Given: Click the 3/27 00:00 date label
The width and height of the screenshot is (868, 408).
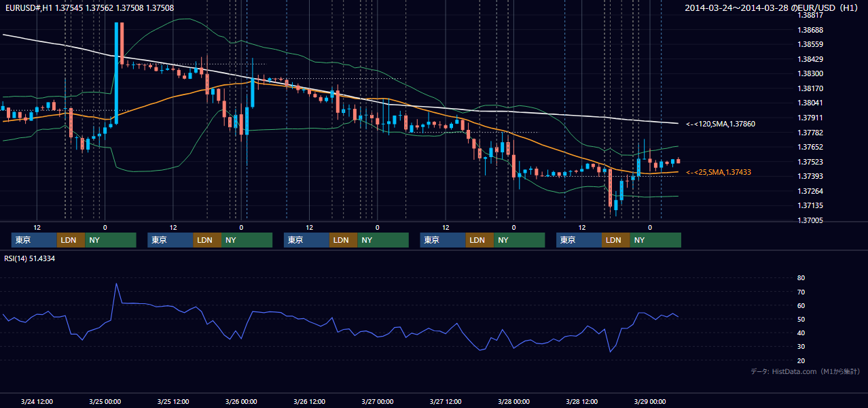Looking at the screenshot, I should click(377, 401).
